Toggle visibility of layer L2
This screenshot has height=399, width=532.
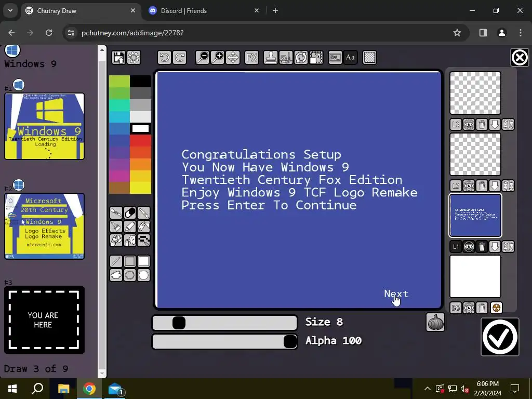pyautogui.click(x=469, y=185)
